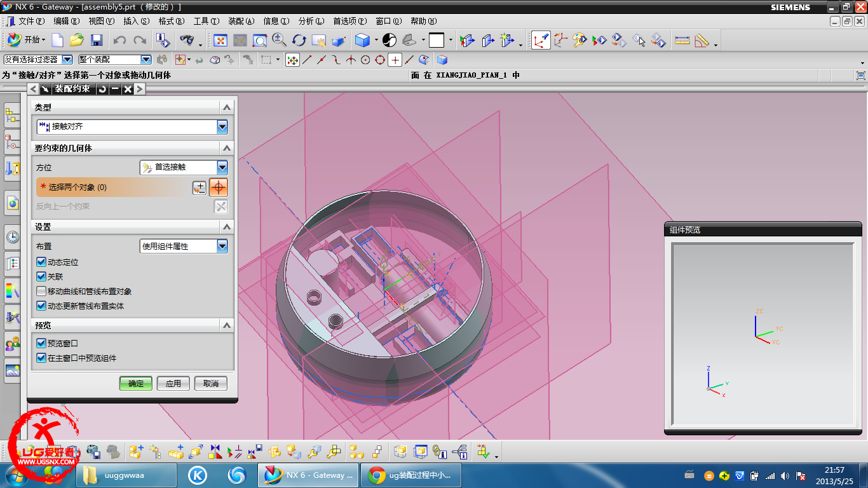
Task: Open the 装配 menu
Action: pyautogui.click(x=241, y=21)
